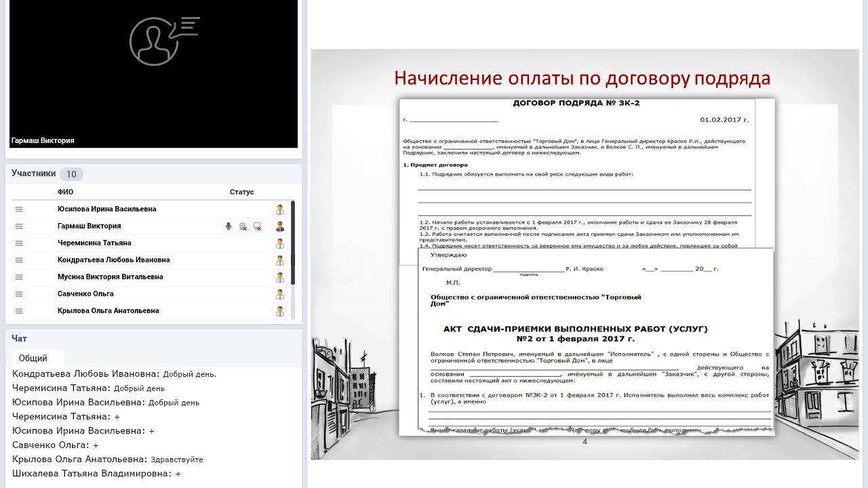Click the participants list scrollbar
The width and height of the screenshot is (868, 488).
293,243
